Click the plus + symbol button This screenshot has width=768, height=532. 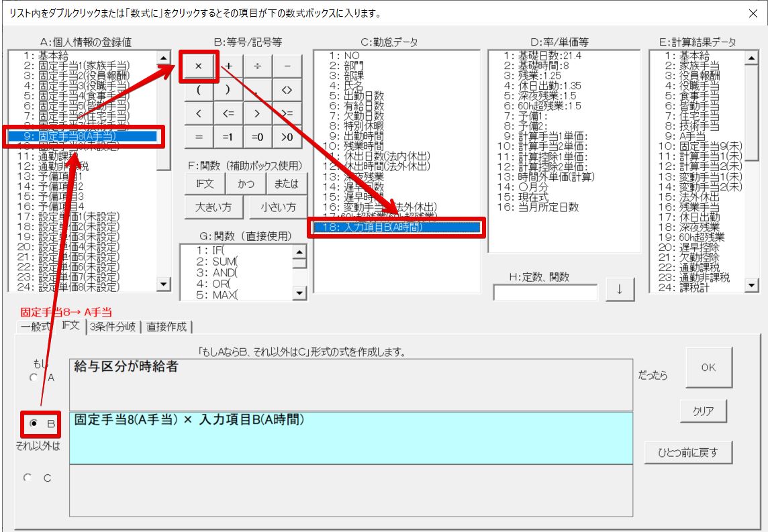(228, 66)
